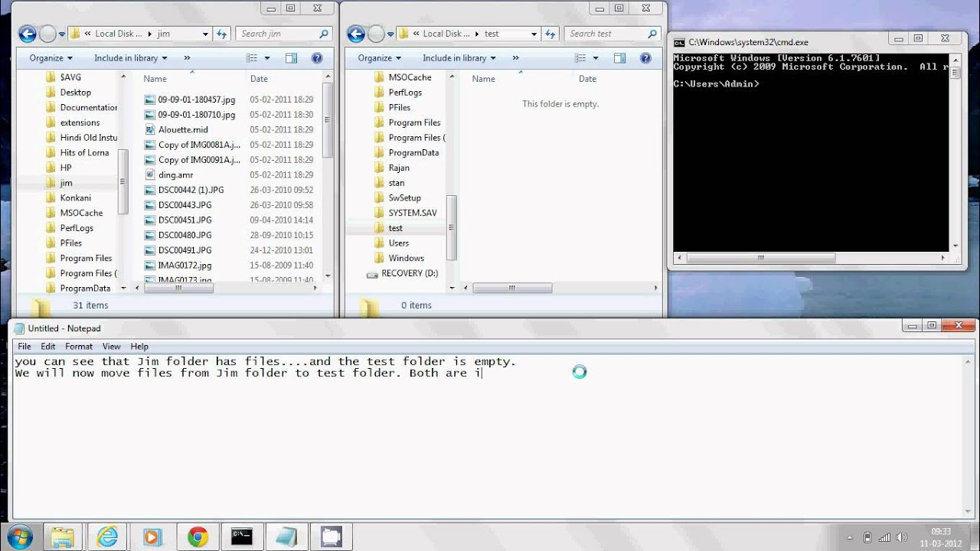The image size is (980, 551).
Task: Open Organize dropdown in jim window
Action: (51, 58)
